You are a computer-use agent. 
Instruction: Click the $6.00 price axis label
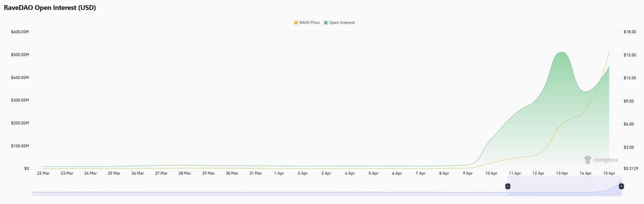click(629, 124)
